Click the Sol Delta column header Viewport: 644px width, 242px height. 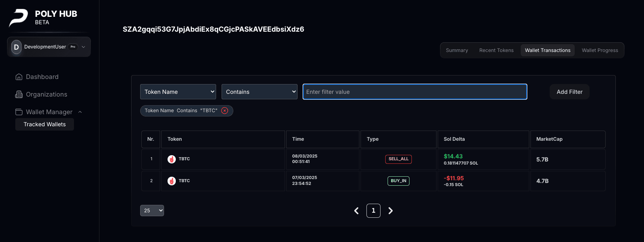pos(483,139)
